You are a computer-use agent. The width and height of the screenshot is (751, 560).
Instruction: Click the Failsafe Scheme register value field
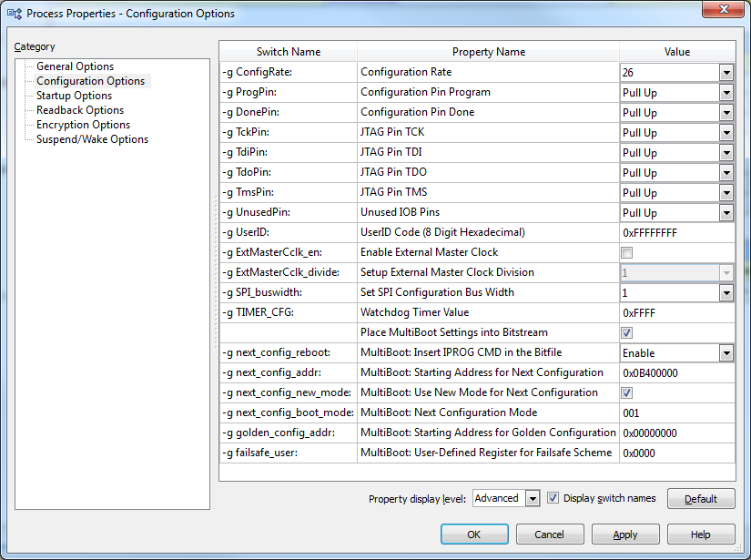coord(677,453)
